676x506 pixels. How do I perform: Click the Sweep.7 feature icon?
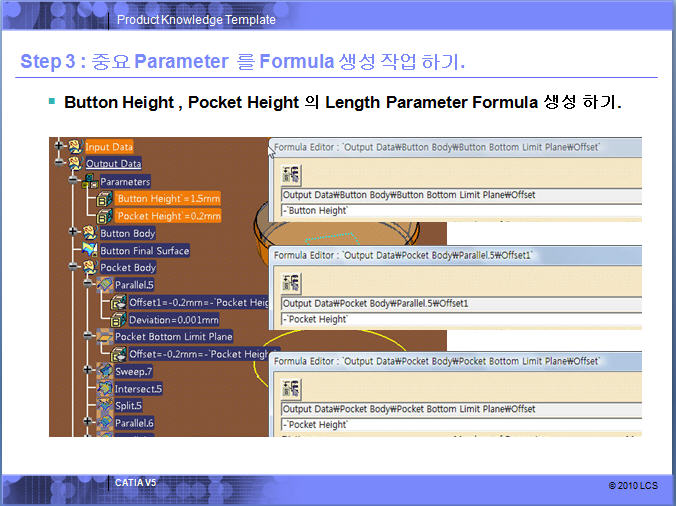pos(104,371)
